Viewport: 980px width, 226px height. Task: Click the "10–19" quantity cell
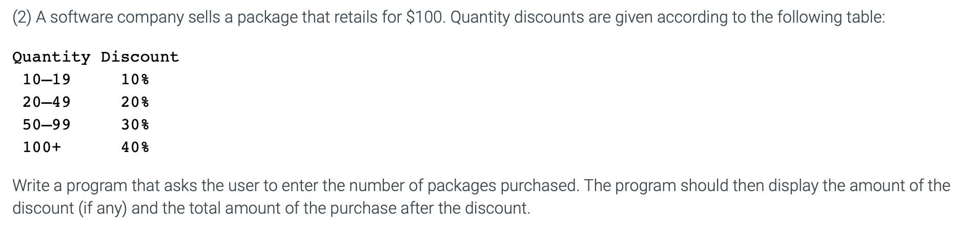tap(47, 80)
